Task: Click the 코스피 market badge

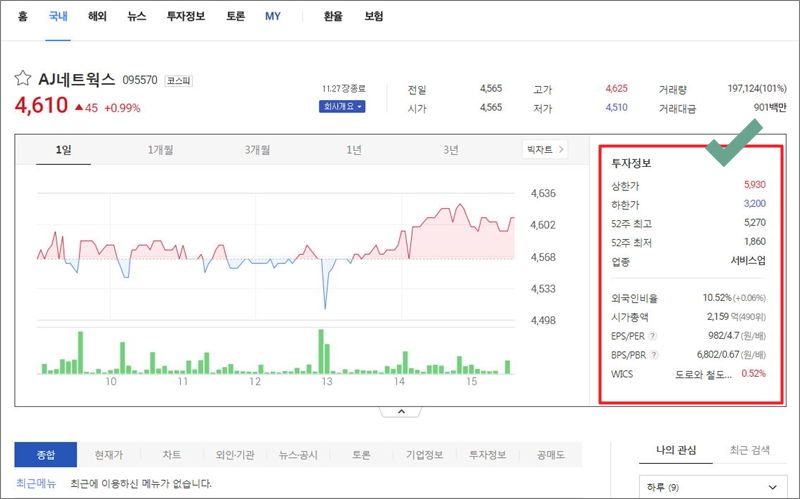Action: click(x=179, y=81)
